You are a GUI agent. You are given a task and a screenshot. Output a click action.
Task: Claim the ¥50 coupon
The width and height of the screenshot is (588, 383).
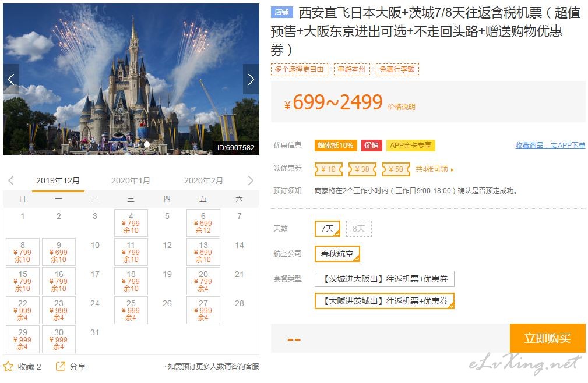(x=396, y=169)
